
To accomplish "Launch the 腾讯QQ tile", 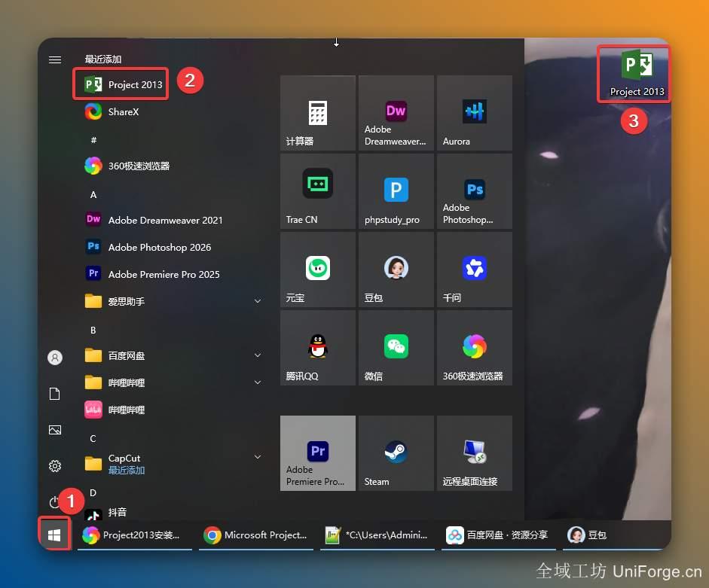I will [x=318, y=348].
